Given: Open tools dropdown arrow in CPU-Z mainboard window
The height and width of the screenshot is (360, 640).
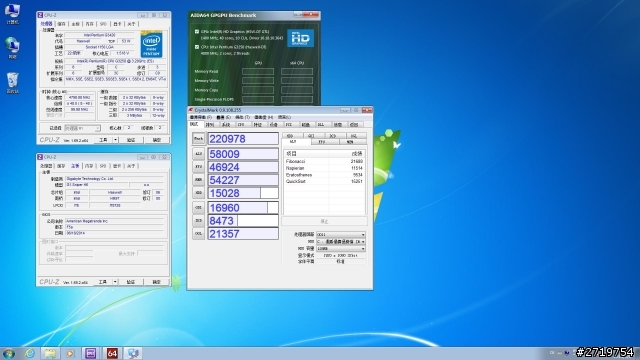Looking at the screenshot, I should pyautogui.click(x=115, y=282).
